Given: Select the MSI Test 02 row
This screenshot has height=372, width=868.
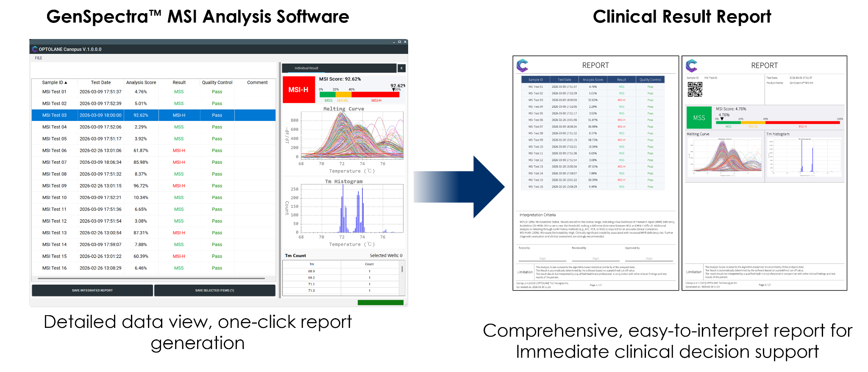Looking at the screenshot, I should [x=154, y=103].
